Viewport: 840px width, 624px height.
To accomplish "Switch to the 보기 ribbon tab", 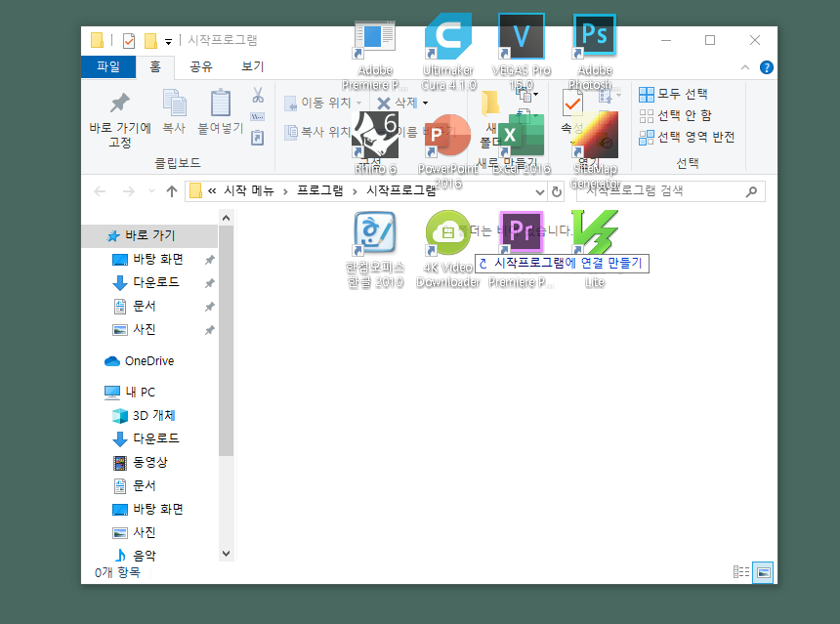I will (x=252, y=67).
